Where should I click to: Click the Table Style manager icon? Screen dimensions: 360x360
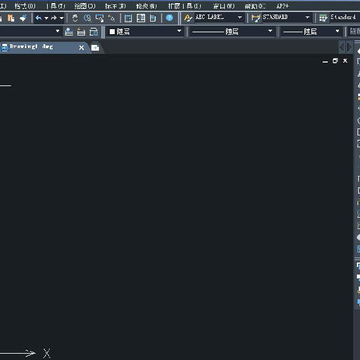[323, 18]
